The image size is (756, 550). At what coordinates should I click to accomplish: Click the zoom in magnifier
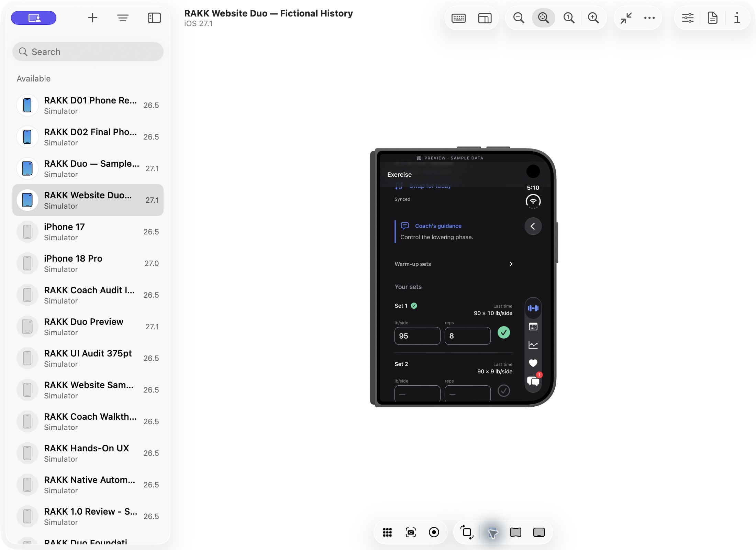(593, 18)
